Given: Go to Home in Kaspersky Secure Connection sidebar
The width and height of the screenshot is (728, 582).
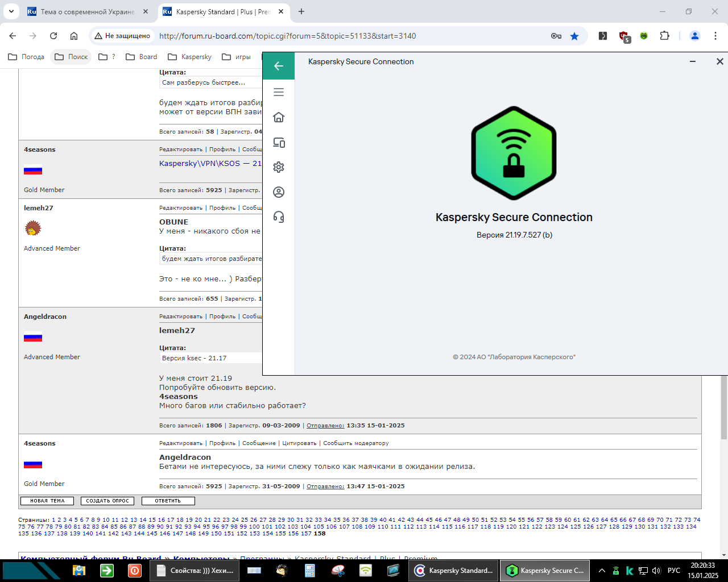Looking at the screenshot, I should click(279, 117).
